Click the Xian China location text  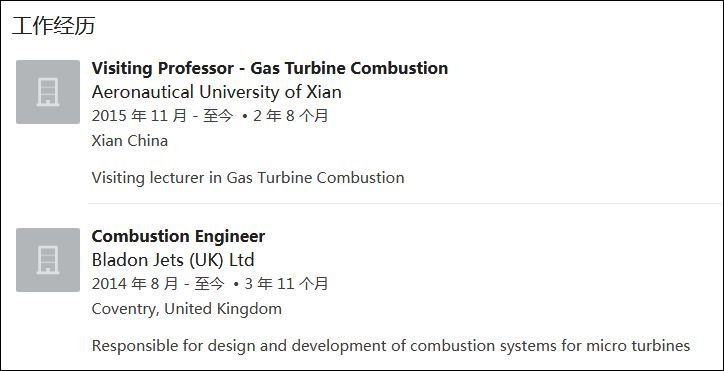(x=130, y=140)
